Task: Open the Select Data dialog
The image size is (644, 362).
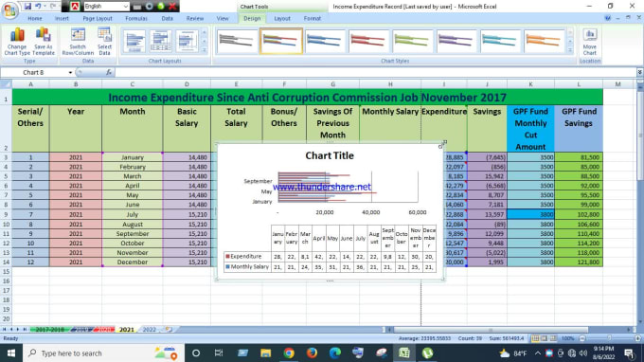Action: click(x=105, y=41)
